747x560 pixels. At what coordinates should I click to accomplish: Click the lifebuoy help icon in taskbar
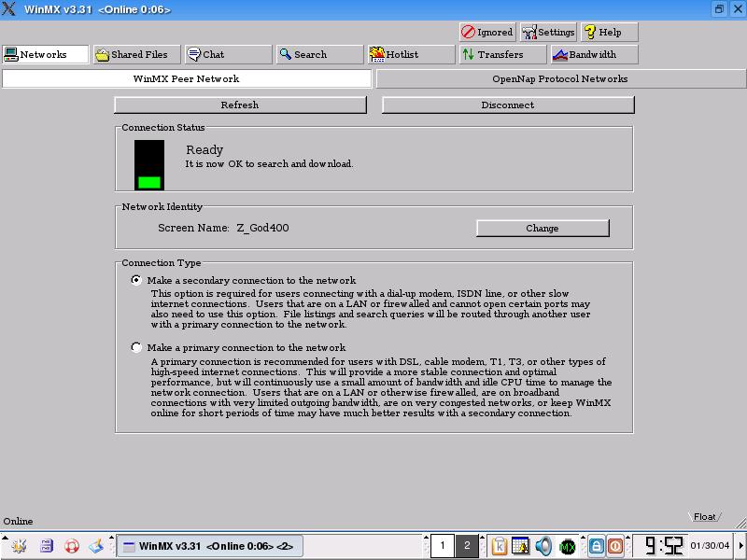(72, 546)
